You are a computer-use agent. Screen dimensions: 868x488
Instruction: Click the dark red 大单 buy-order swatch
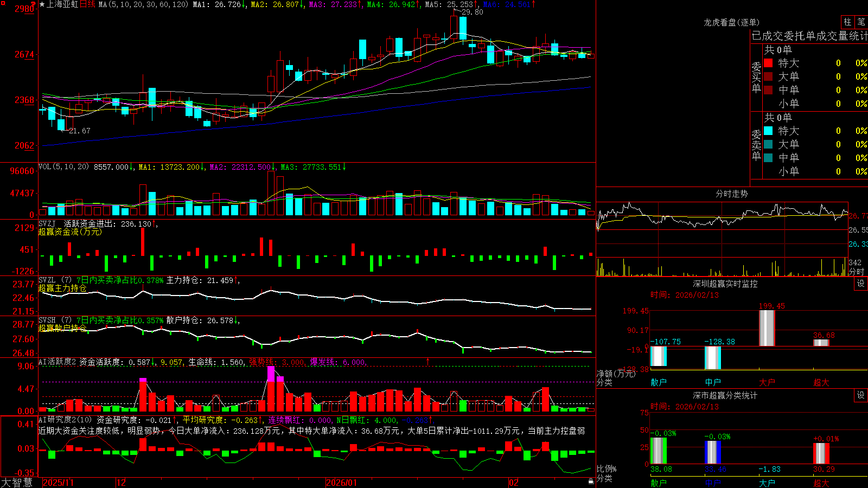768,76
